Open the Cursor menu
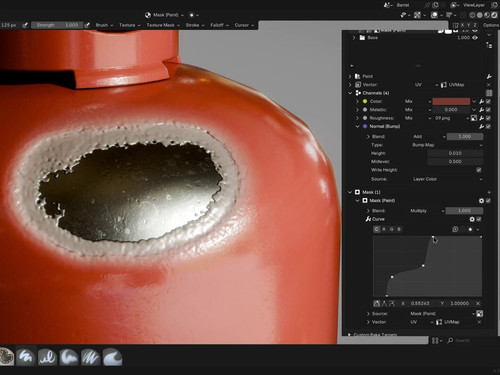The width and height of the screenshot is (500, 375). (244, 25)
